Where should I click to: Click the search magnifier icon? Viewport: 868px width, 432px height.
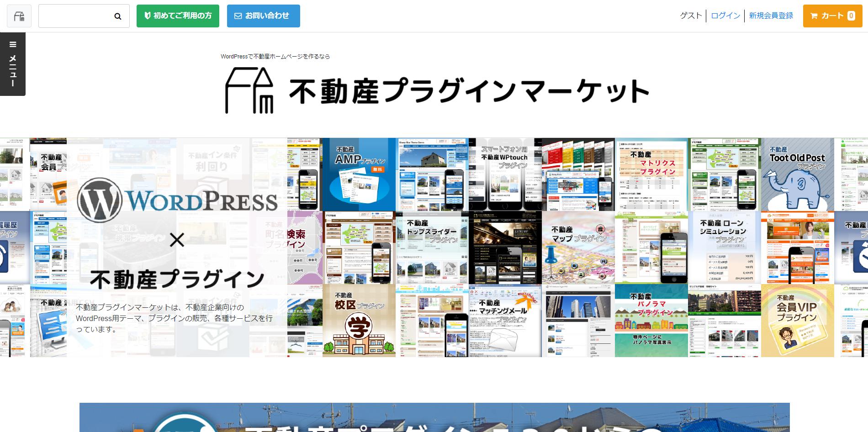(118, 16)
